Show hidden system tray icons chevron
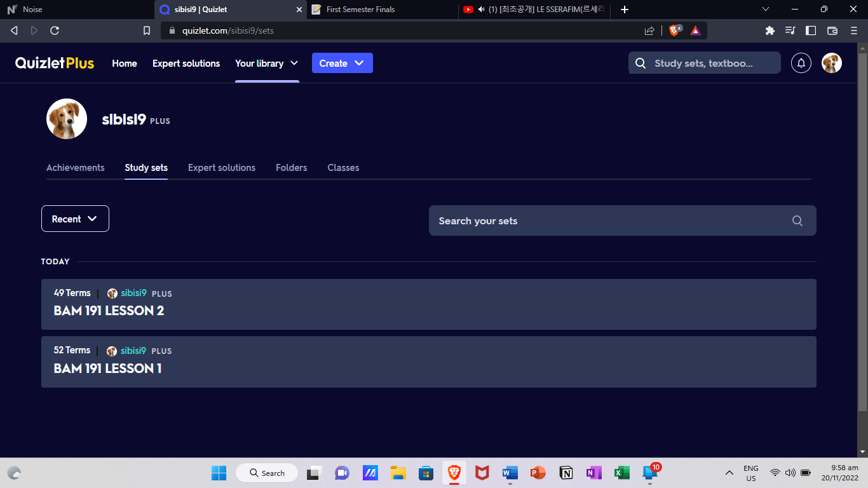This screenshot has height=488, width=868. 729,473
